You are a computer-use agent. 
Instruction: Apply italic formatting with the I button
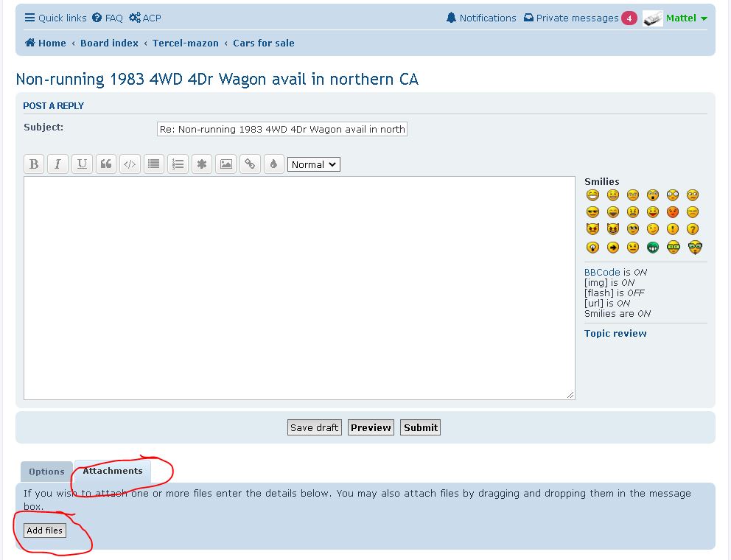57,164
